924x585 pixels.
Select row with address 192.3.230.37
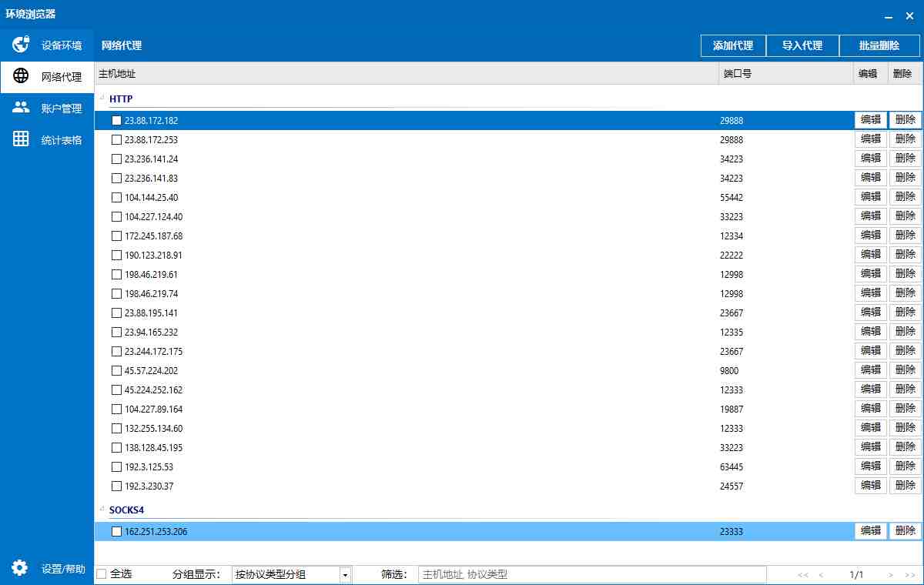(508, 486)
